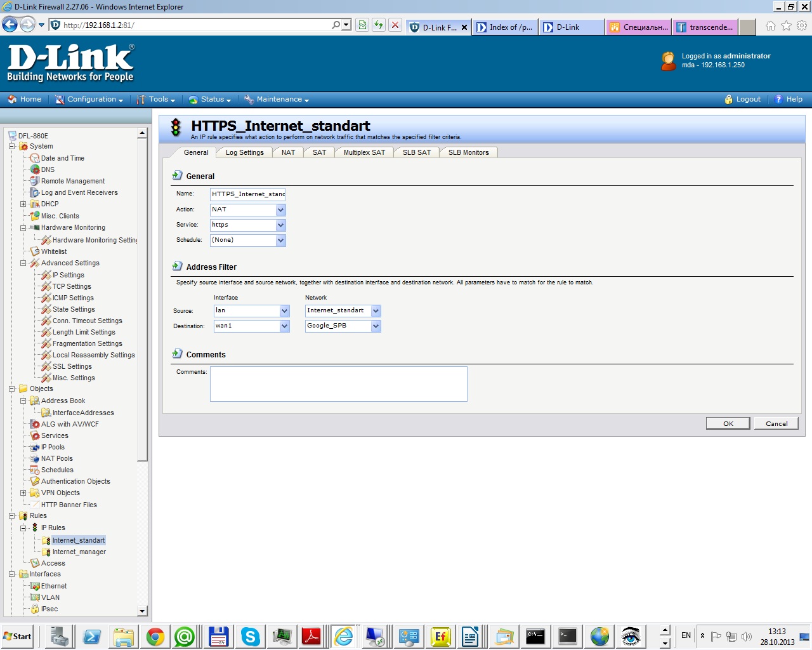Click the DNS icon in the tree
This screenshot has height=650, width=812.
point(35,169)
